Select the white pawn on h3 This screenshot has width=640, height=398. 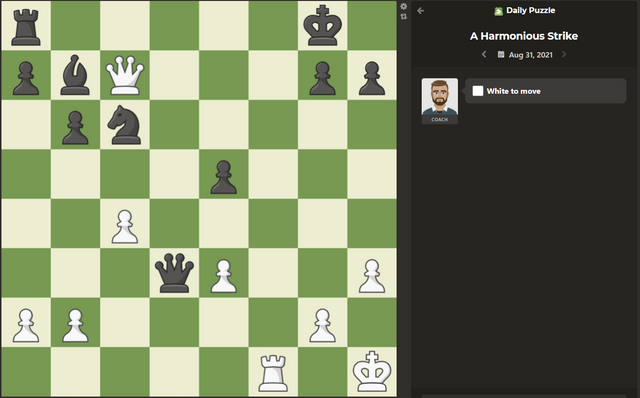click(372, 276)
